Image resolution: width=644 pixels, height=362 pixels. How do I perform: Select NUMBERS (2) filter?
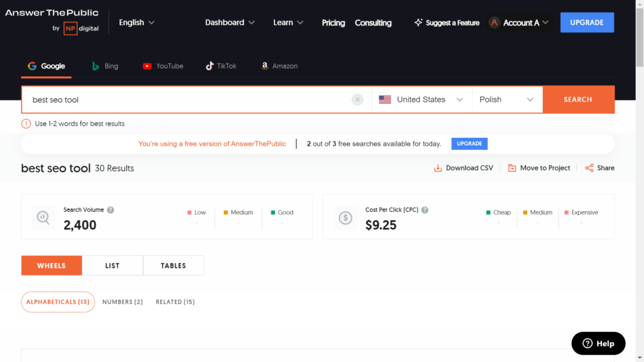[x=123, y=302]
